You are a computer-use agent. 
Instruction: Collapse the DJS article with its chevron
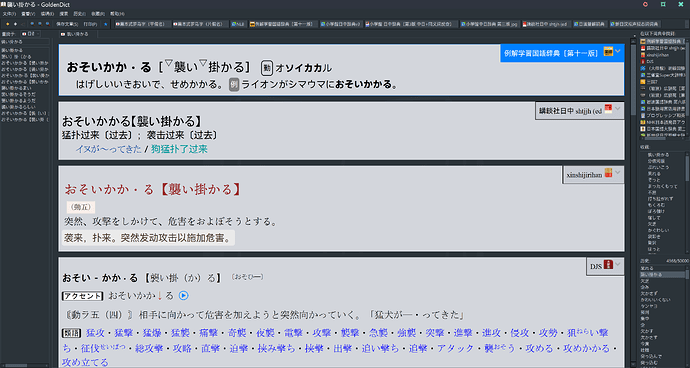tap(618, 265)
